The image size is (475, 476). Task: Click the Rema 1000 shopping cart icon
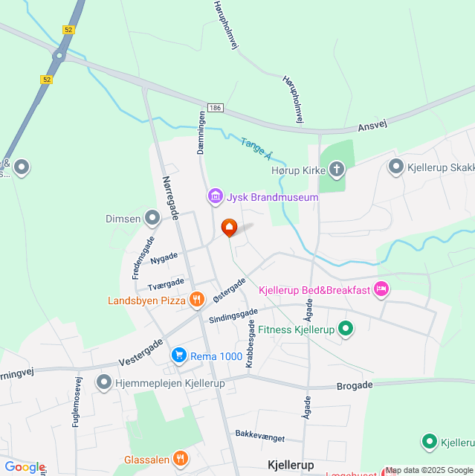179,356
